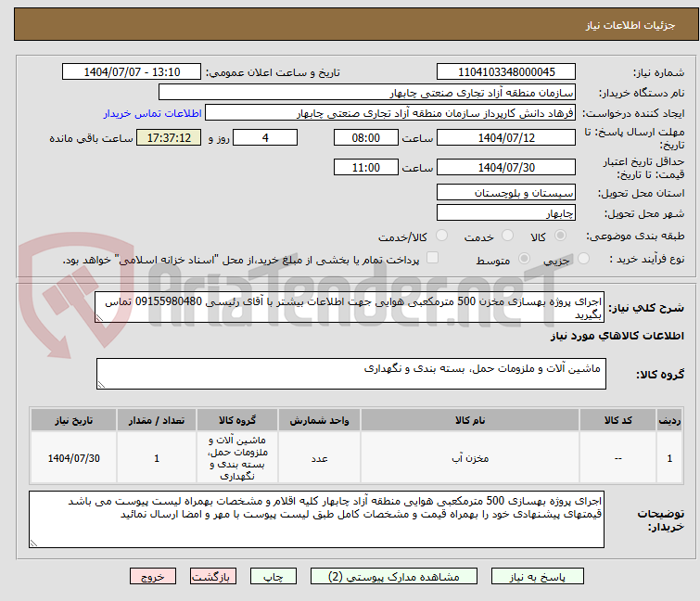Image resolution: width=700 pixels, height=601 pixels.
Task: Click the واحد شمارش column header
Action: [x=319, y=420]
